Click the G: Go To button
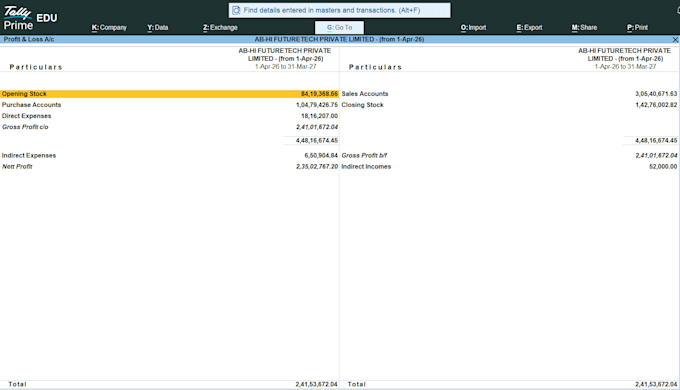The width and height of the screenshot is (680, 390). (340, 27)
